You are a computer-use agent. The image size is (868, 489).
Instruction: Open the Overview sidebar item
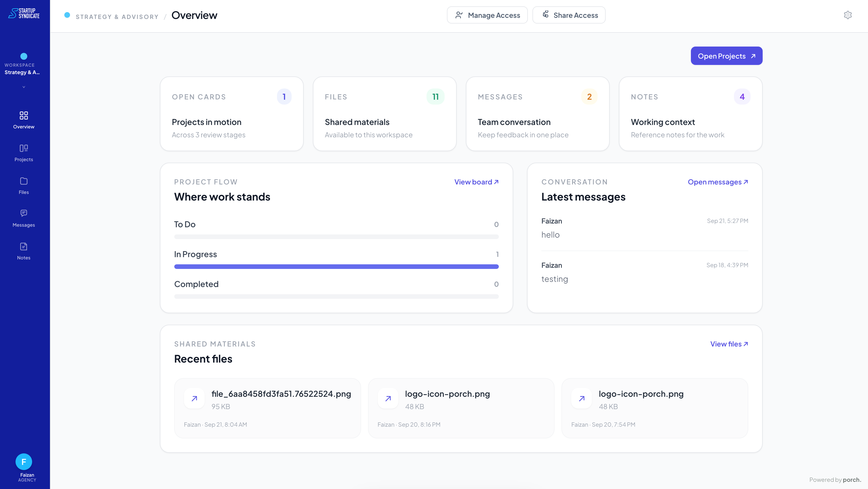tap(24, 120)
